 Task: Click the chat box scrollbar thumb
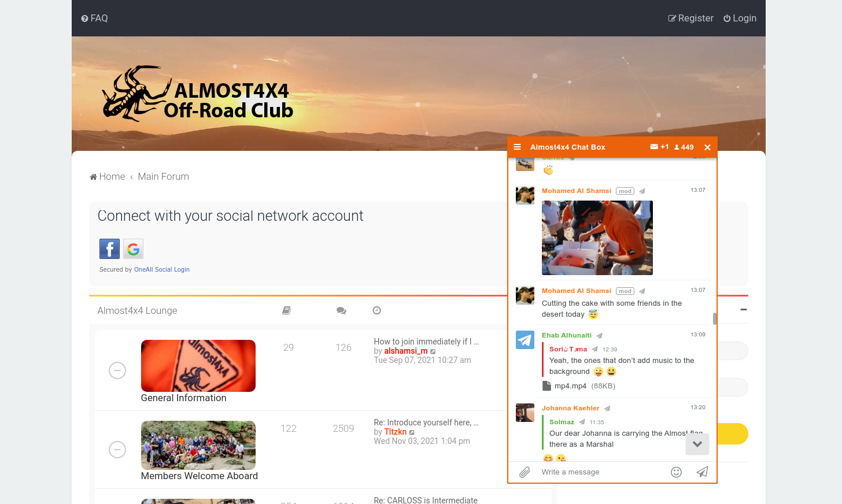point(715,319)
